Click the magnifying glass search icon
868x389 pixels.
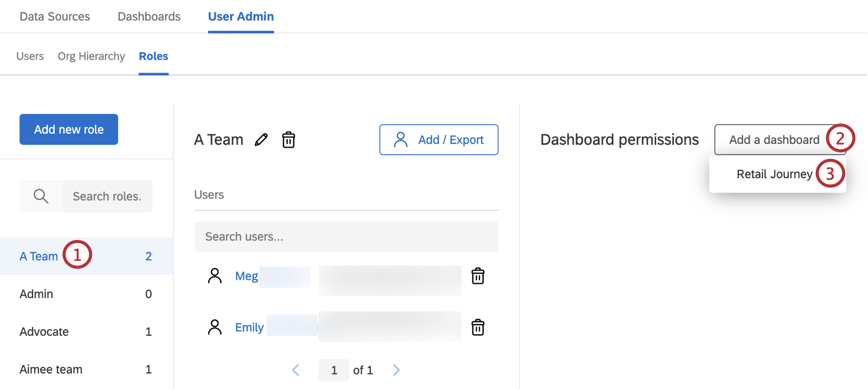pos(41,196)
